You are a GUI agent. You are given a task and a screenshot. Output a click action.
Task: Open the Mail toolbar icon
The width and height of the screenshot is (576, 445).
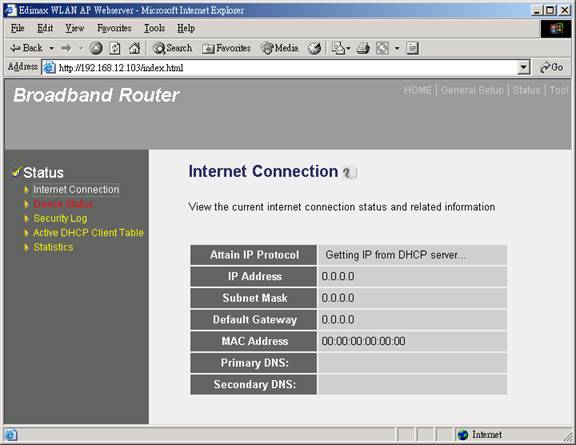tap(338, 48)
